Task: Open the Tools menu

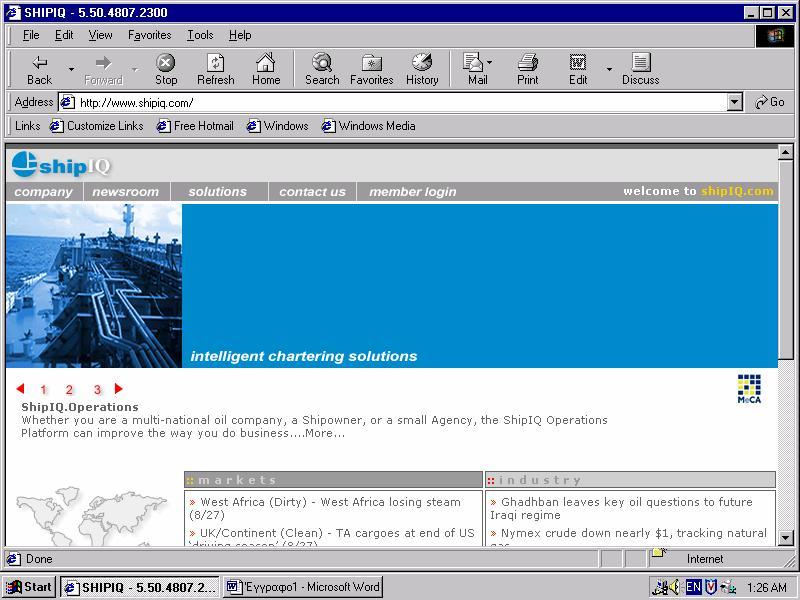Action: tap(200, 35)
